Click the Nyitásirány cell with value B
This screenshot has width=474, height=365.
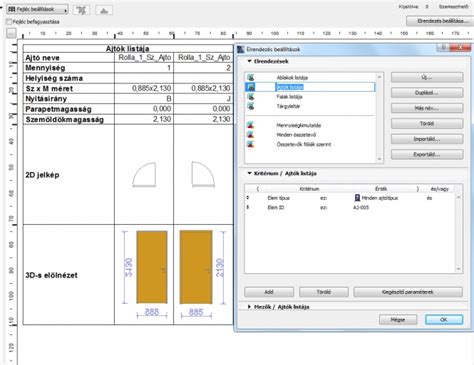click(144, 99)
